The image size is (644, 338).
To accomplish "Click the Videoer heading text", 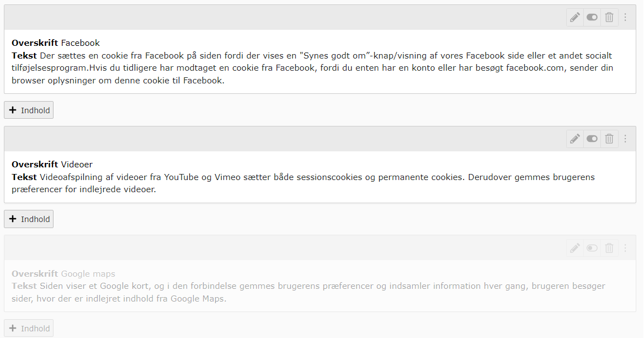I will click(x=77, y=165).
